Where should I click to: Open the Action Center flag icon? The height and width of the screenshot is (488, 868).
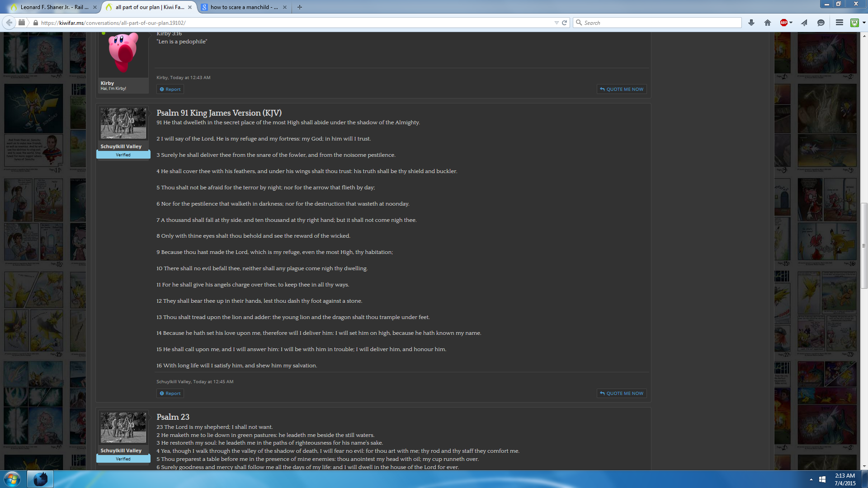(x=822, y=479)
